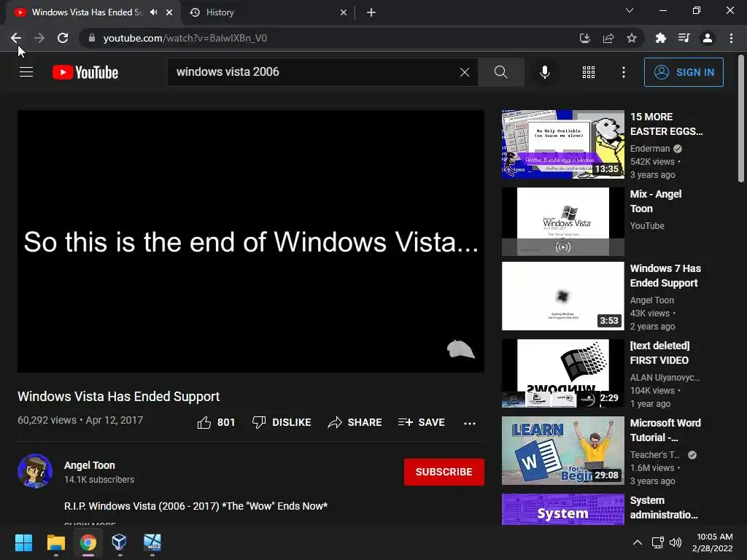Open VirtualBox from the taskbar
Image resolution: width=747 pixels, height=560 pixels.
pos(120,542)
